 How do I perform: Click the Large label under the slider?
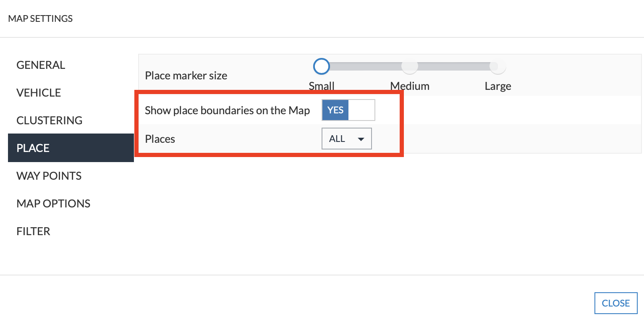click(x=498, y=86)
